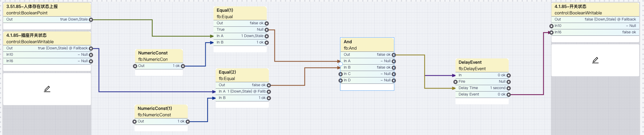Click the Equal(2) Out false ok row

tap(242, 85)
